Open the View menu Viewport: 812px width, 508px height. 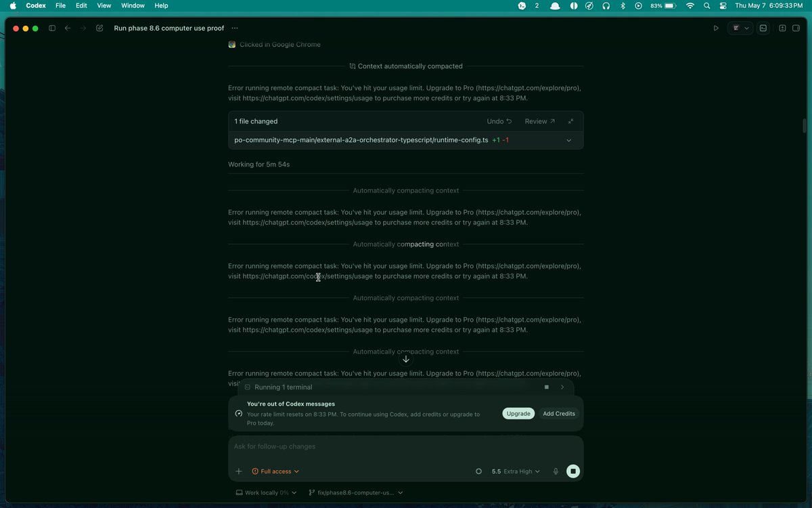[x=104, y=5]
